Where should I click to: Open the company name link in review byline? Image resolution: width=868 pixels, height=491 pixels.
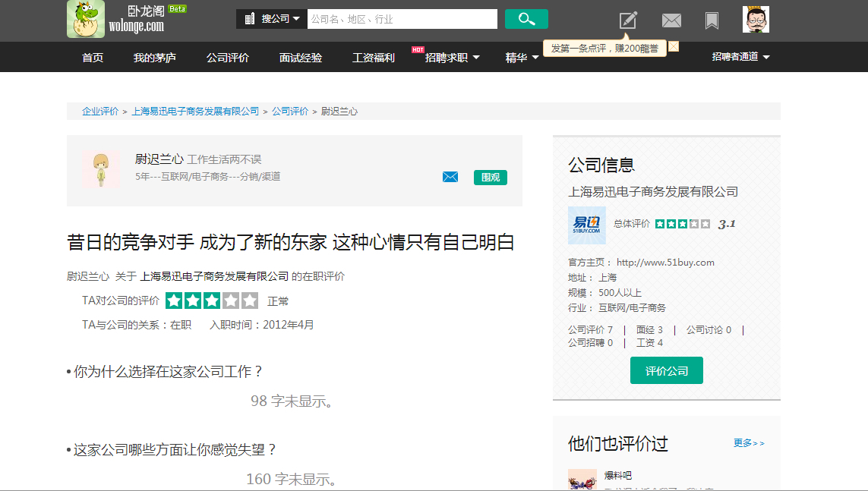click(214, 276)
